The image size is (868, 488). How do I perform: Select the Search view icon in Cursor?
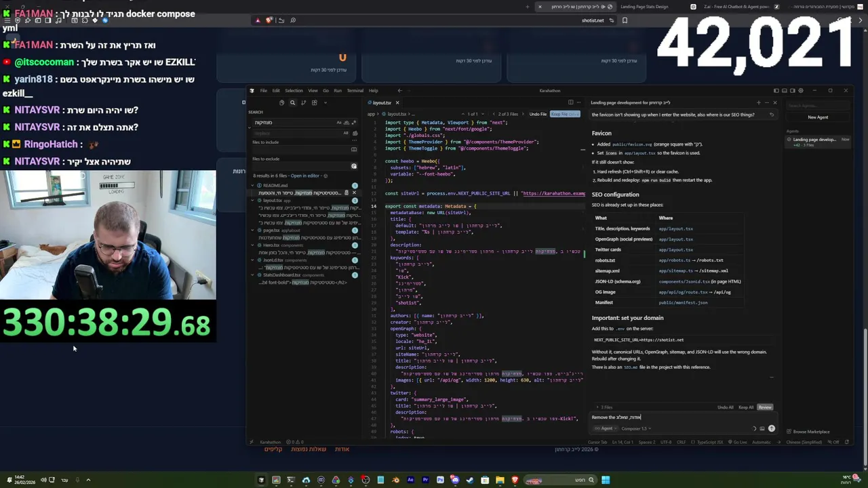click(x=292, y=102)
